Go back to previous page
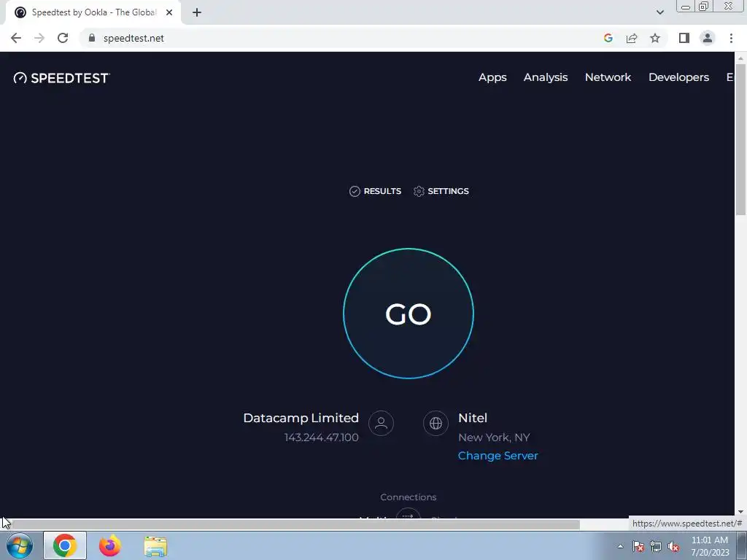Image resolution: width=747 pixels, height=560 pixels. pyautogui.click(x=16, y=38)
